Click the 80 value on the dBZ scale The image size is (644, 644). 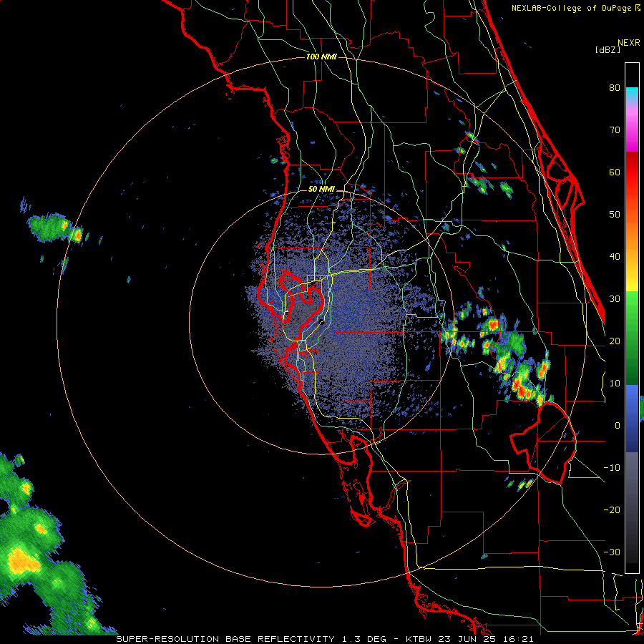[x=615, y=88]
